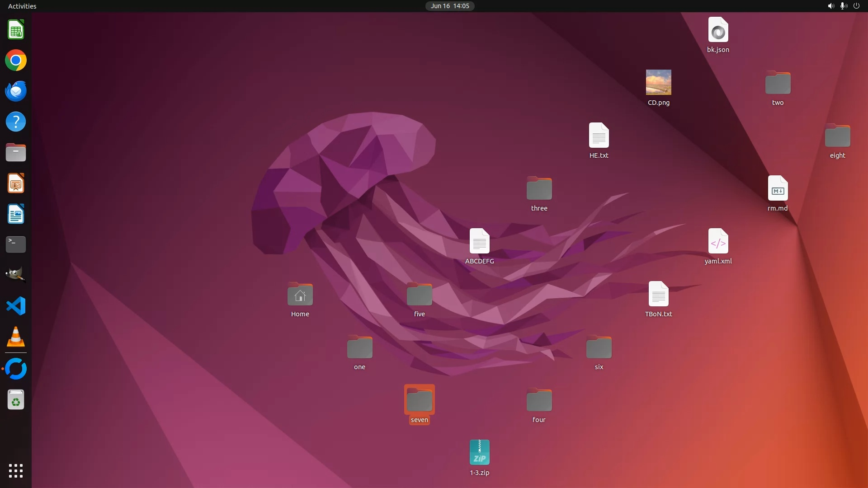Click the Activities button
The image size is (868, 488).
tap(22, 6)
